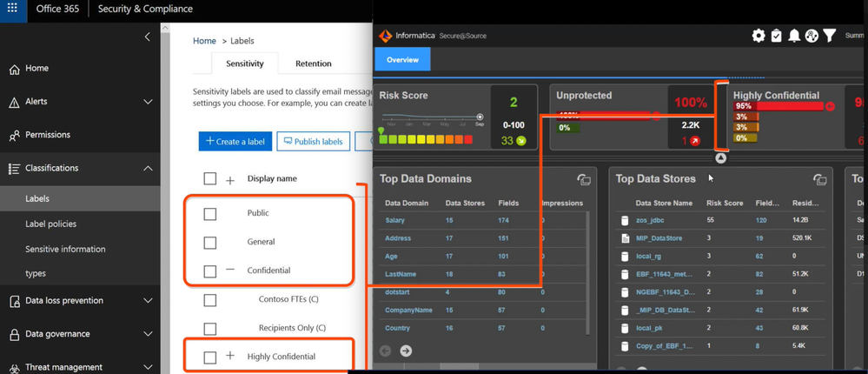Viewport: 868px width, 374px height.
Task: Click the document icon for MIP_DataStore
Action: 625,238
